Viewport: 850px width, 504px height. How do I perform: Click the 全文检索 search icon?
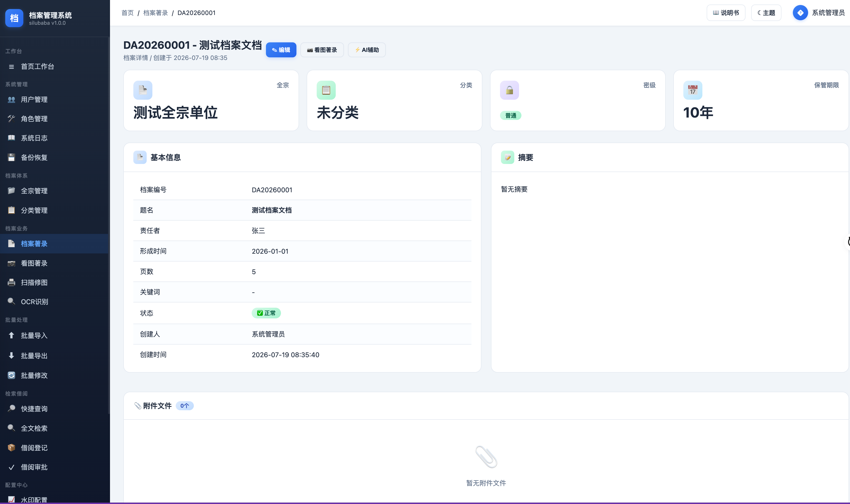click(12, 428)
